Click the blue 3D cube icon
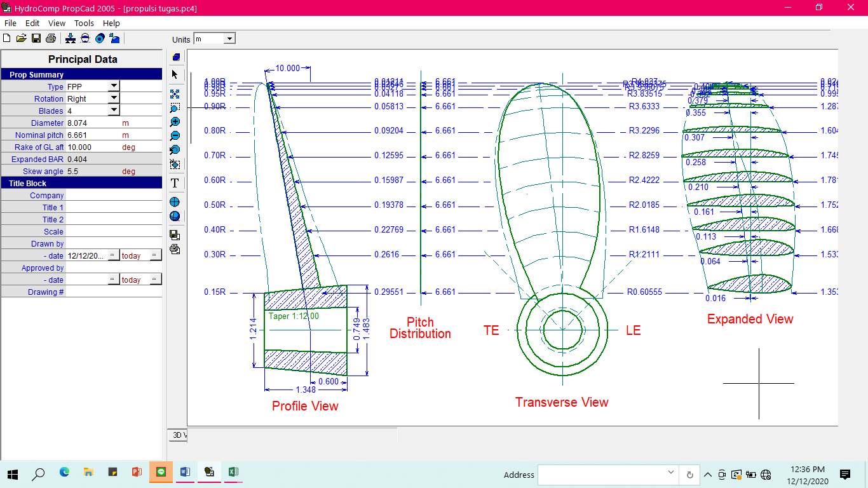Image resolution: width=868 pixels, height=488 pixels. 175,57
